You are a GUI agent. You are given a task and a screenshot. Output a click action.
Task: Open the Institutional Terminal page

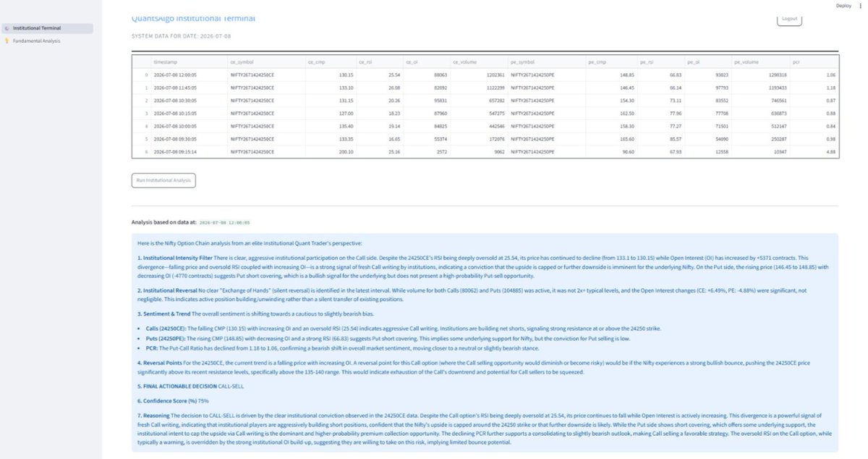47,28
